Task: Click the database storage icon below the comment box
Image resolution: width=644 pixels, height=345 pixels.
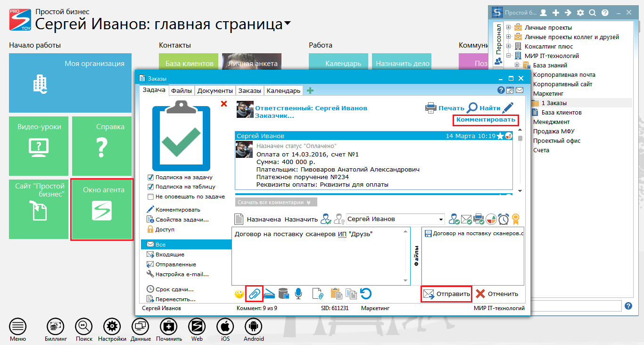Action: coord(284,294)
